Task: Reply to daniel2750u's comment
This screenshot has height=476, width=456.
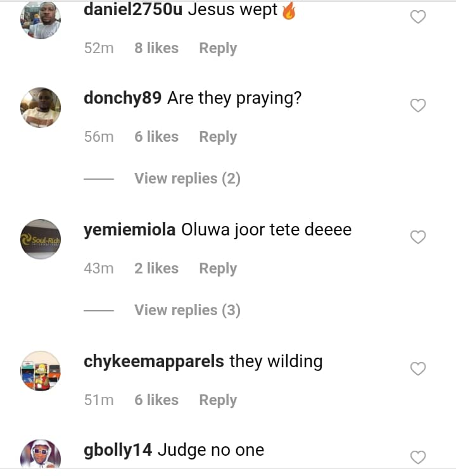Action: (x=218, y=48)
